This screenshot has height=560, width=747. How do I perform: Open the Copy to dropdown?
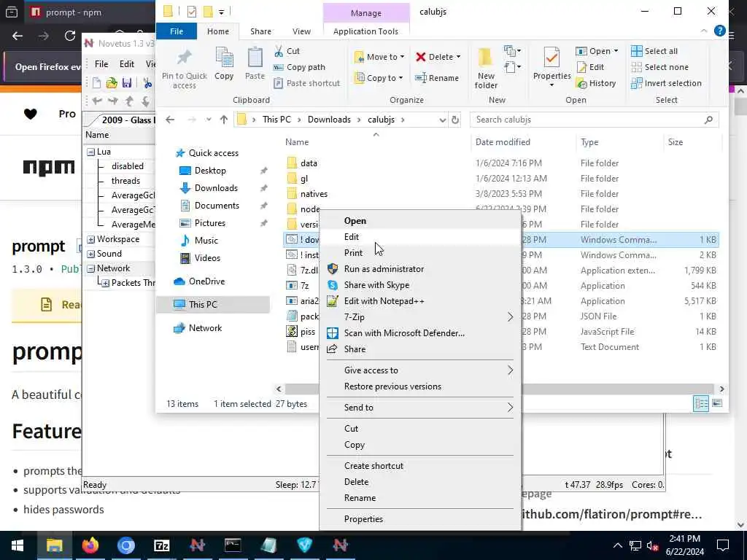click(379, 78)
